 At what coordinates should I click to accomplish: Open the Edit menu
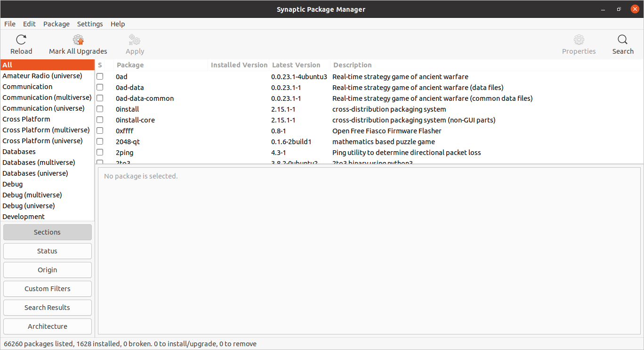pyautogui.click(x=29, y=24)
